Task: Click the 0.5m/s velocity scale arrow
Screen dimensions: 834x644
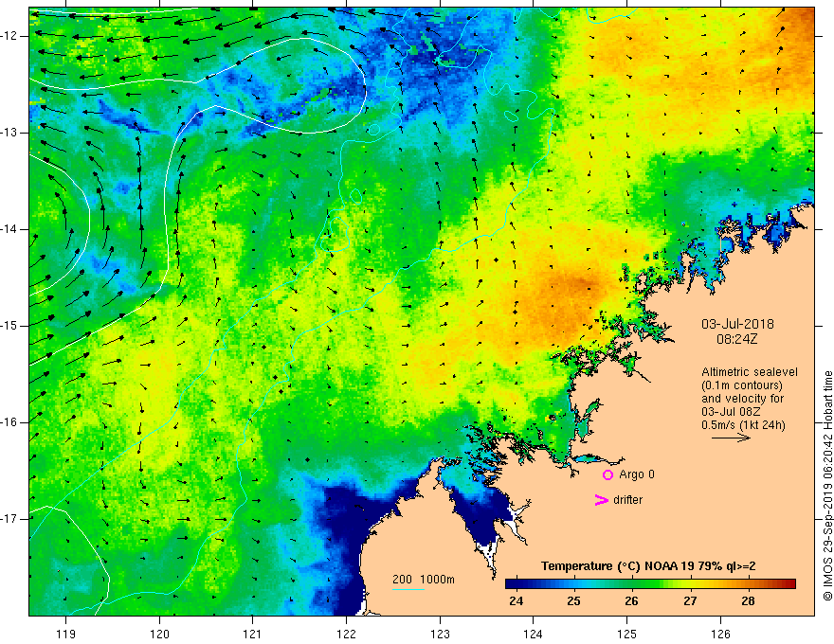Action: pyautogui.click(x=731, y=438)
